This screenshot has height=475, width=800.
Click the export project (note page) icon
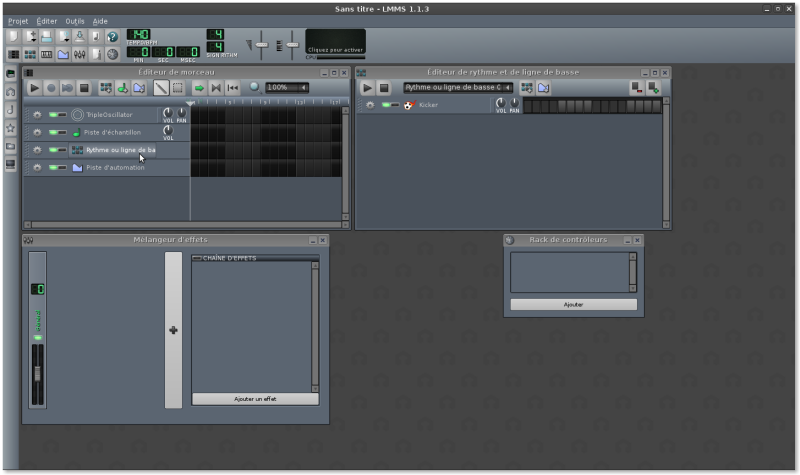pyautogui.click(x=96, y=36)
